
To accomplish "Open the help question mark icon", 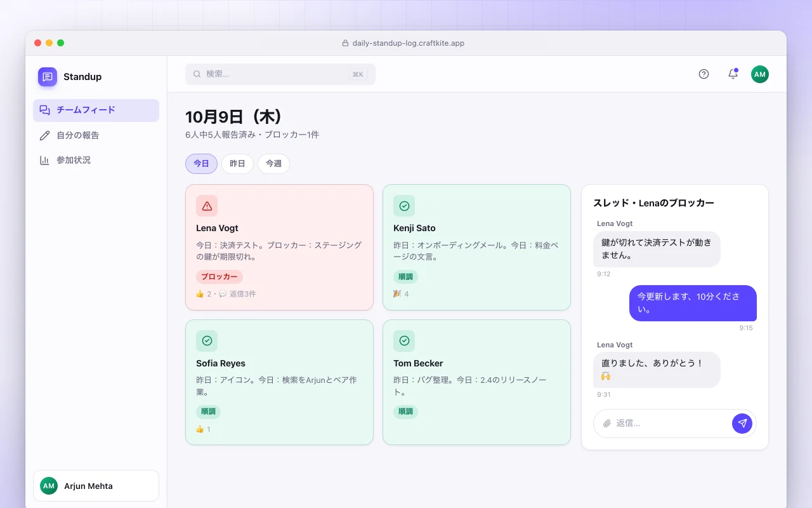I will [704, 74].
